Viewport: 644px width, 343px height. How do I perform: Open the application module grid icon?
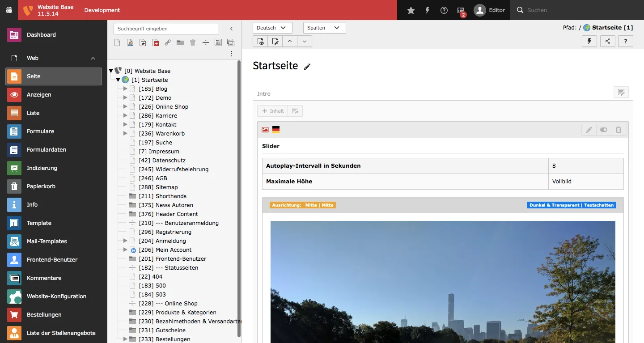pos(9,10)
